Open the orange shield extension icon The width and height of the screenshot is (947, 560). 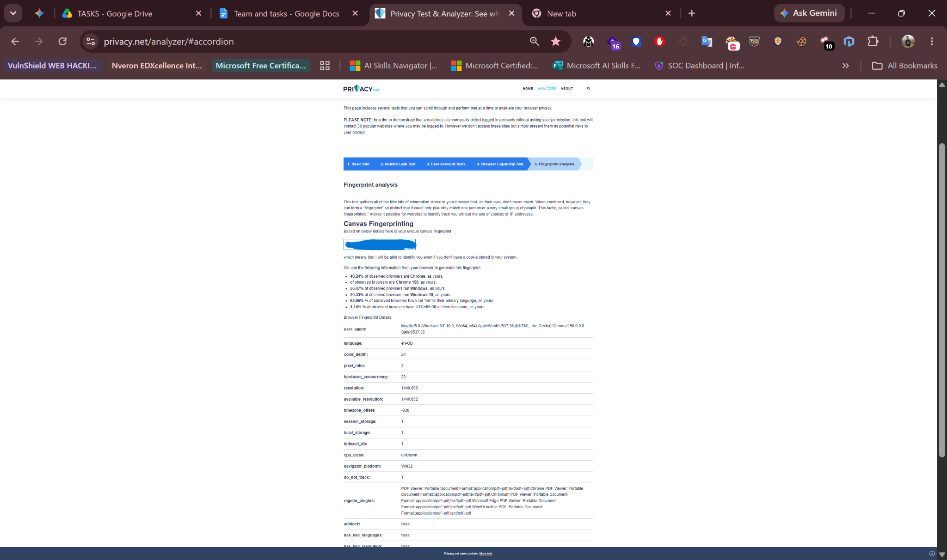[x=778, y=42]
